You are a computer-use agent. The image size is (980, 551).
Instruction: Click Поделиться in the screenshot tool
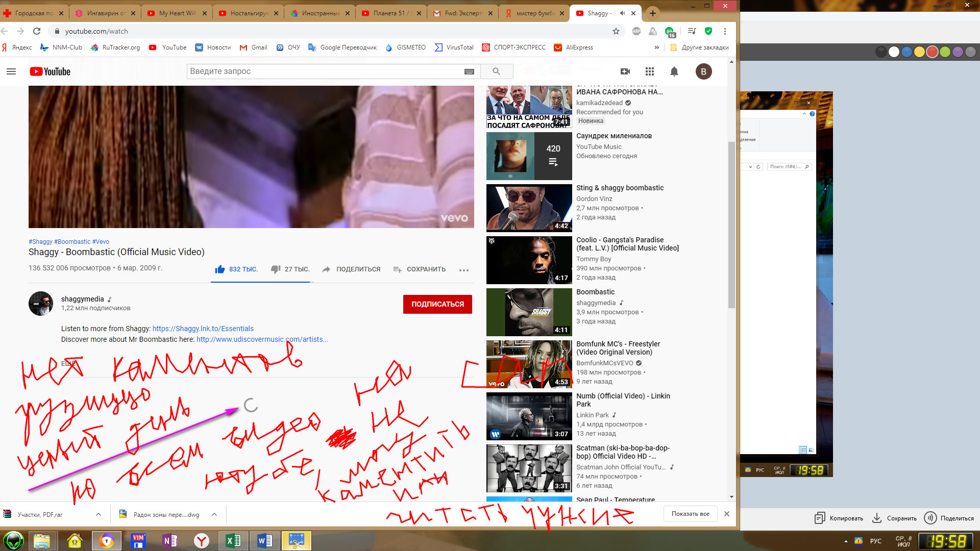(x=949, y=518)
